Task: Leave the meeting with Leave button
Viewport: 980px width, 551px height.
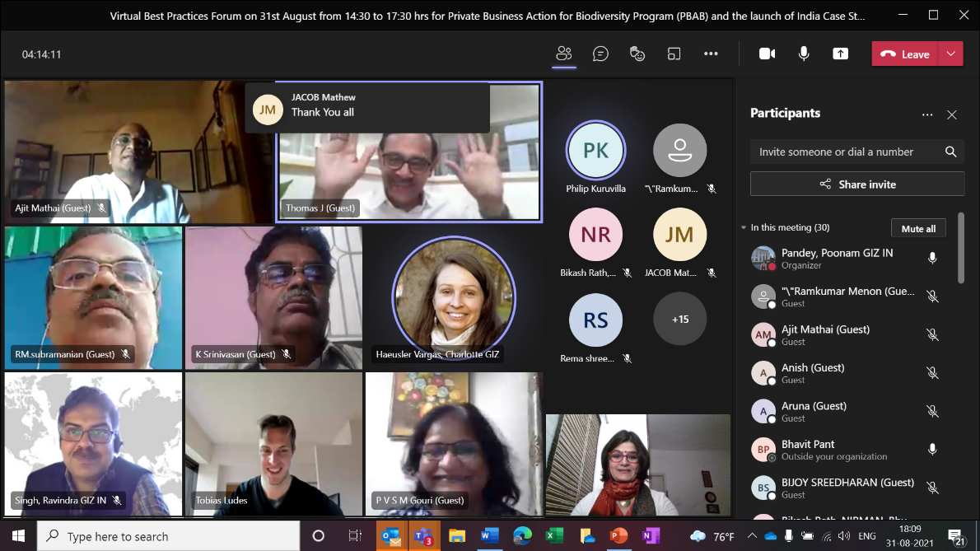Action: click(905, 54)
